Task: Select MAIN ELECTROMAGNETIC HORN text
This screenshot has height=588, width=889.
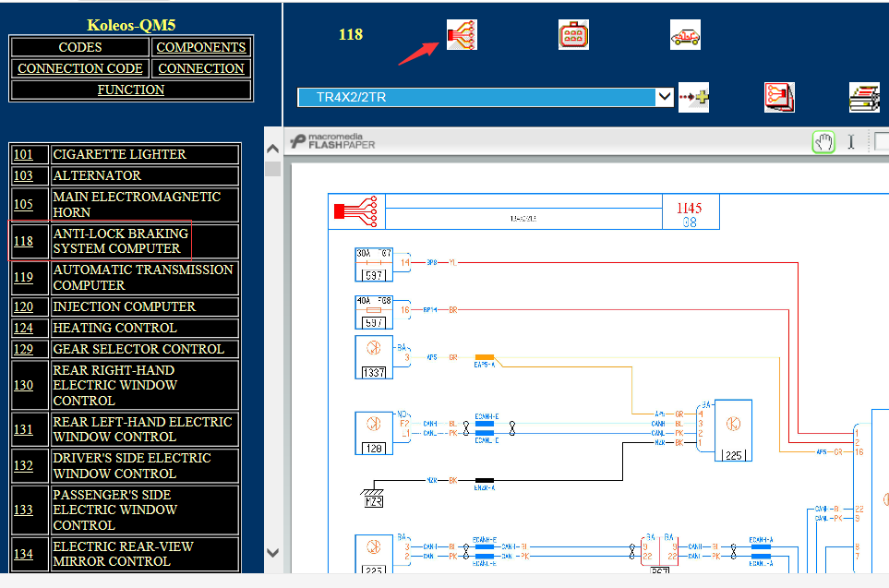Action: [x=137, y=204]
